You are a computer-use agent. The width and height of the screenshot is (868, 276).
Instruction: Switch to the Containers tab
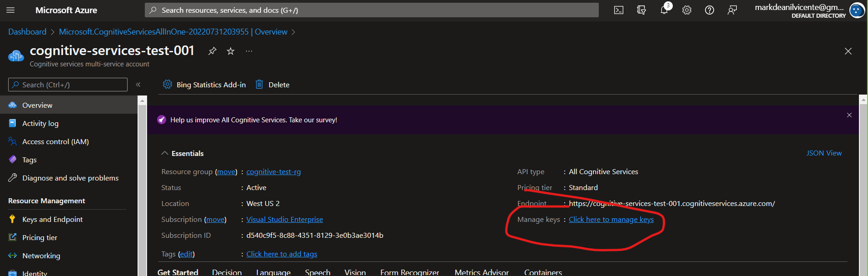[543, 272]
